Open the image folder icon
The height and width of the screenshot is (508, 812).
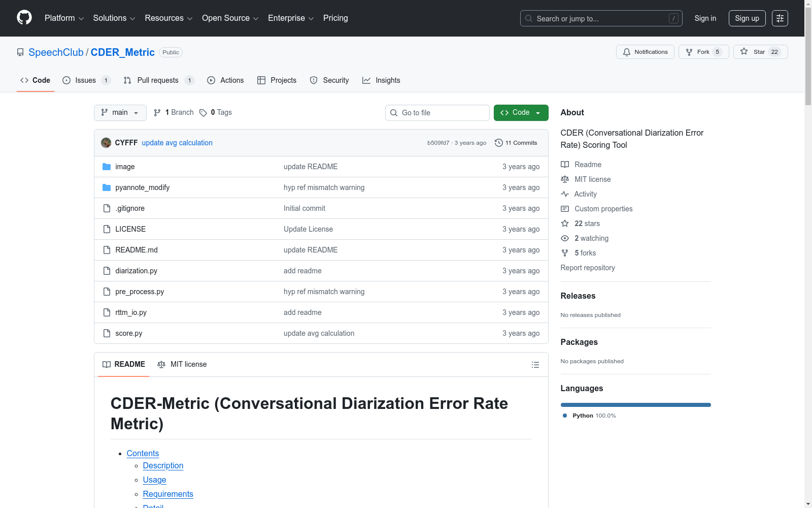tap(107, 167)
